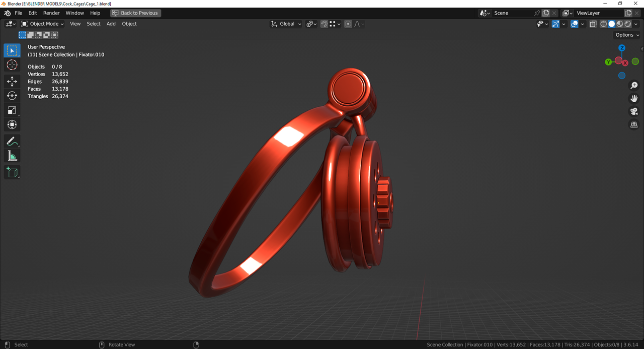Choose the Measure tool
Viewport: 644px width, 349px height.
pos(12,156)
